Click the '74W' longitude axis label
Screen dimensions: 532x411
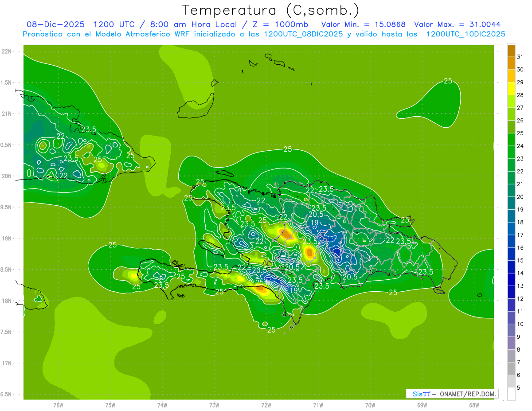pyautogui.click(x=162, y=405)
